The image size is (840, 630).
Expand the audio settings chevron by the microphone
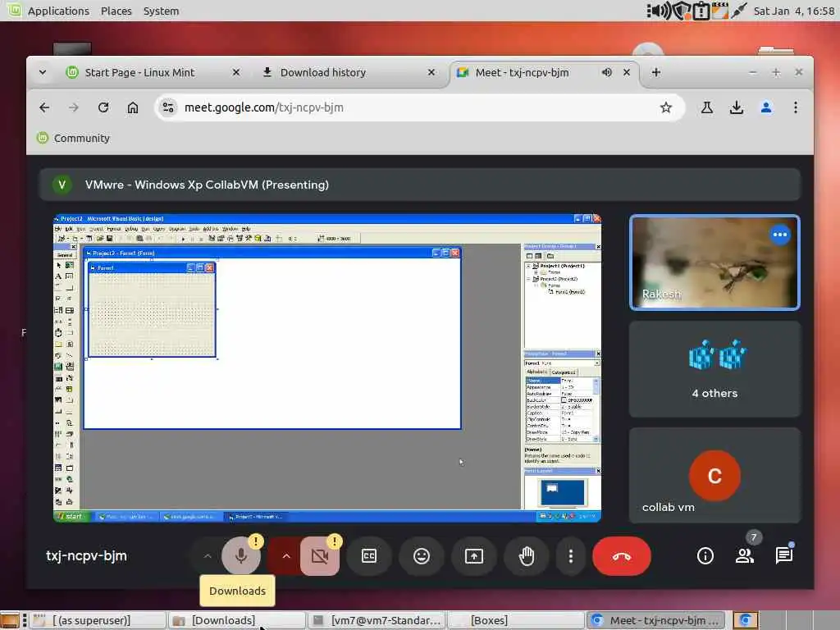(x=208, y=556)
